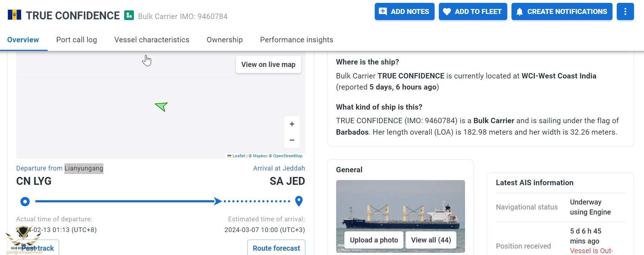Click the green vessel type icon
The height and width of the screenshot is (255, 644).
tap(129, 15)
